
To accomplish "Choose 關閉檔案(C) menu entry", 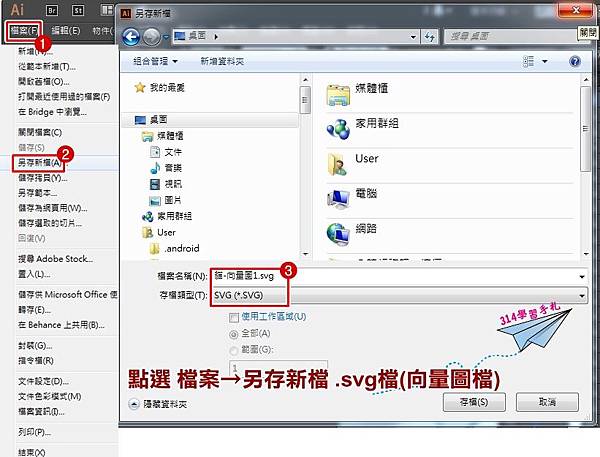I will point(40,132).
